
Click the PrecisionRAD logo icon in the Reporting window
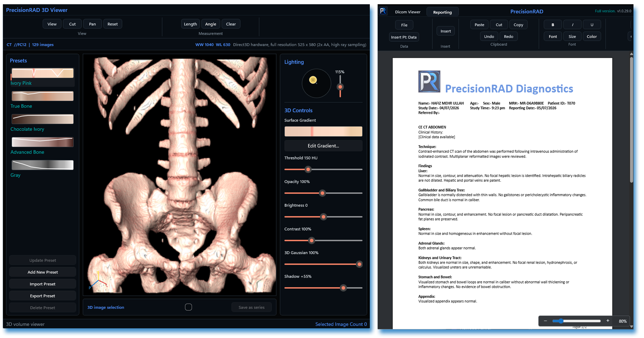383,11
